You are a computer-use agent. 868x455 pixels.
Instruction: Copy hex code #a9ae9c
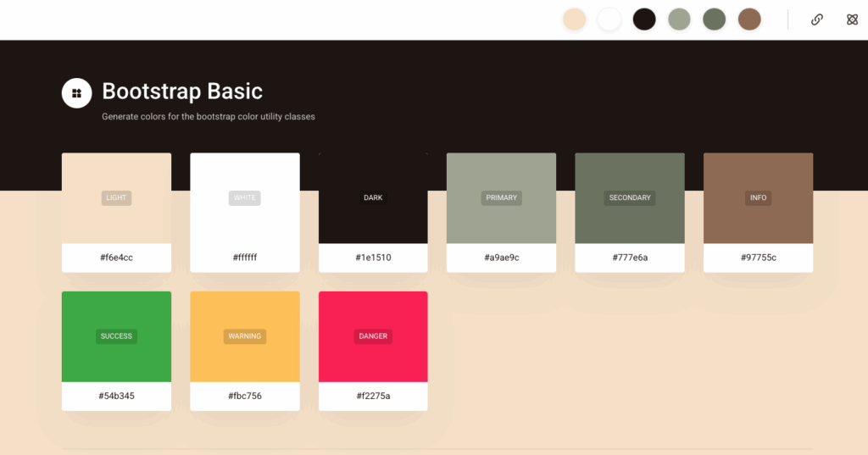pos(502,258)
